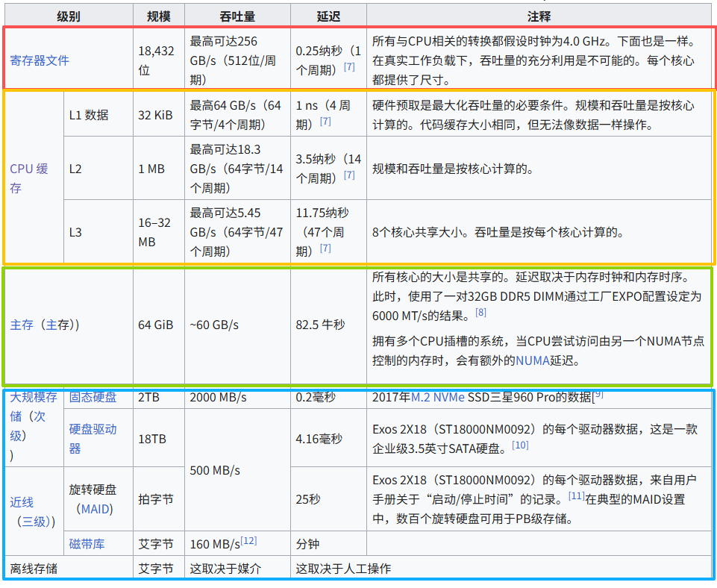Select the 1 MB size cell
The width and height of the screenshot is (717, 588).
pos(159,169)
